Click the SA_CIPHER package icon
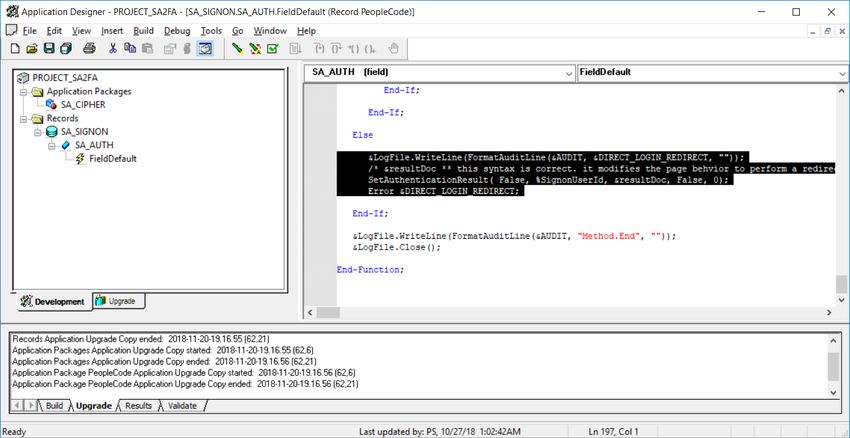 (x=51, y=105)
